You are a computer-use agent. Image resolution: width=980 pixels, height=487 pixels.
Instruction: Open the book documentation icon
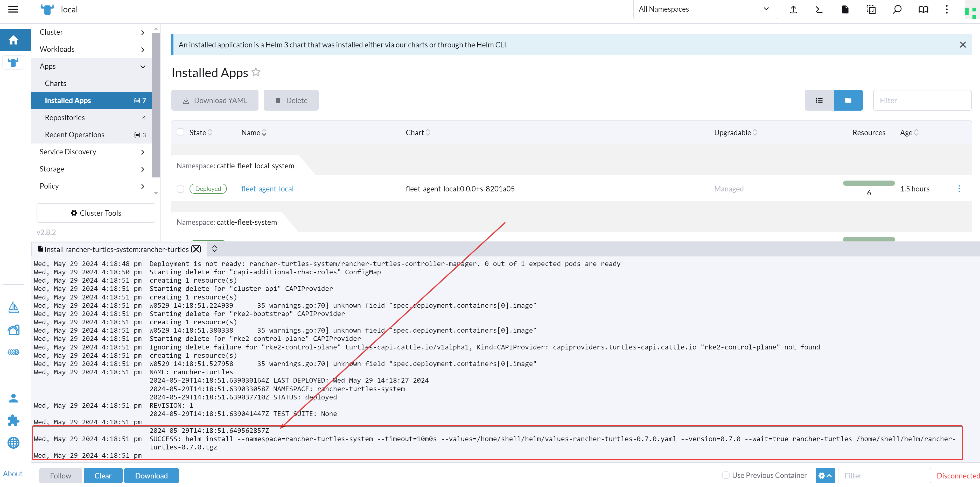pos(923,10)
